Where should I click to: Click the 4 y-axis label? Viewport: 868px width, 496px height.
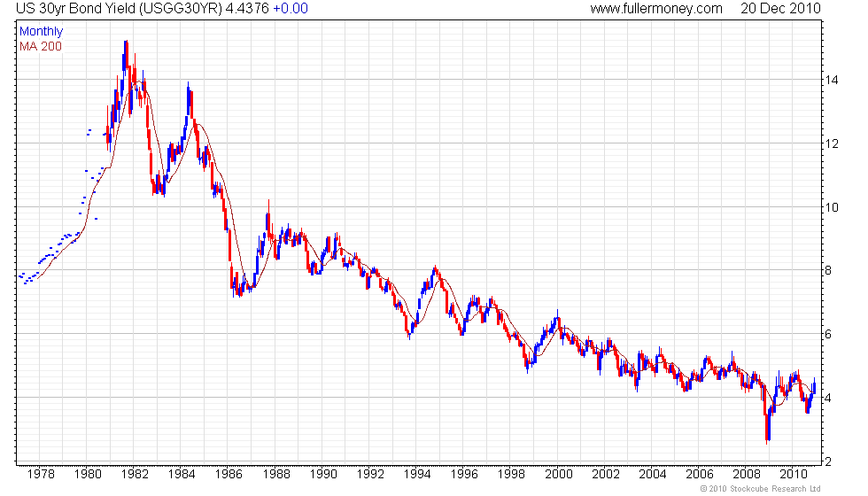[x=829, y=398]
